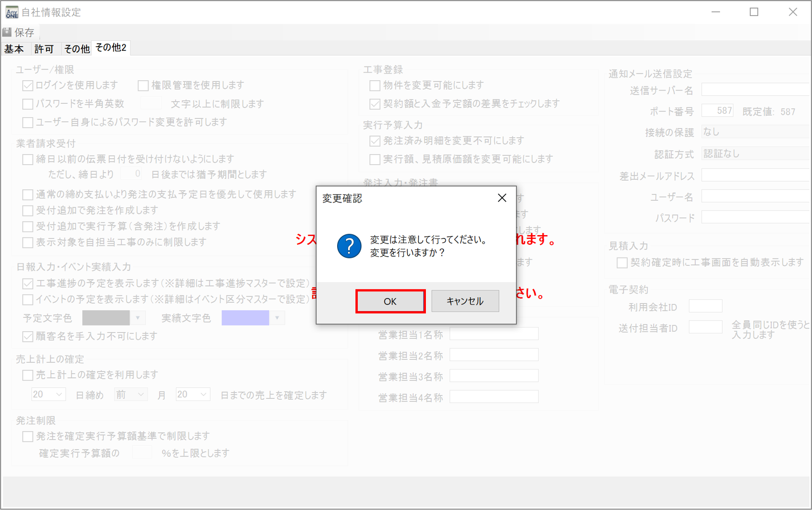Image resolution: width=812 pixels, height=510 pixels.
Task: Open the 許可 tab
Action: 44,49
